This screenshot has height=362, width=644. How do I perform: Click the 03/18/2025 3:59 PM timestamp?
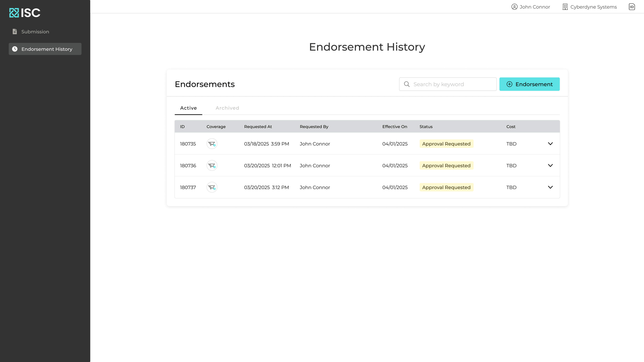[x=266, y=144]
